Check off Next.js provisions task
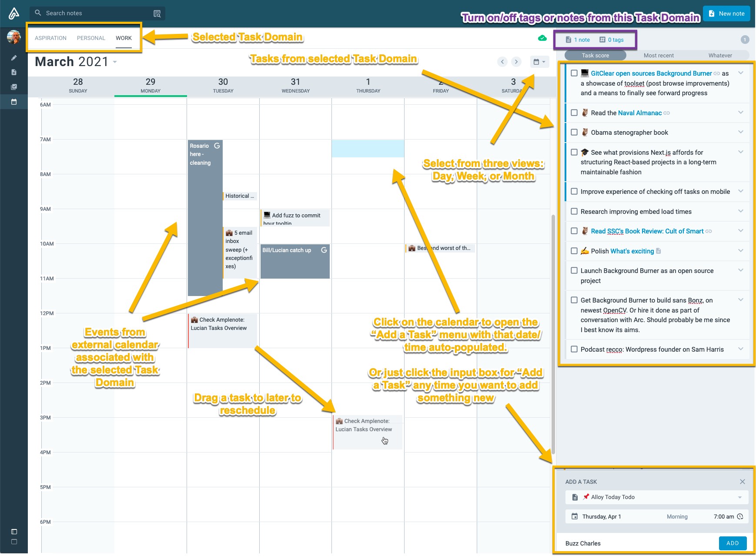The height and width of the screenshot is (559, 756). (574, 152)
